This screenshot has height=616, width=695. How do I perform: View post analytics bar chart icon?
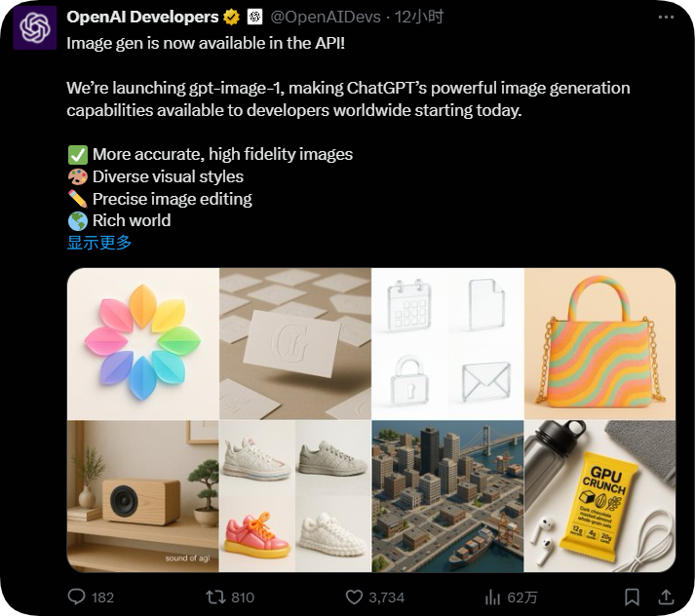click(492, 597)
